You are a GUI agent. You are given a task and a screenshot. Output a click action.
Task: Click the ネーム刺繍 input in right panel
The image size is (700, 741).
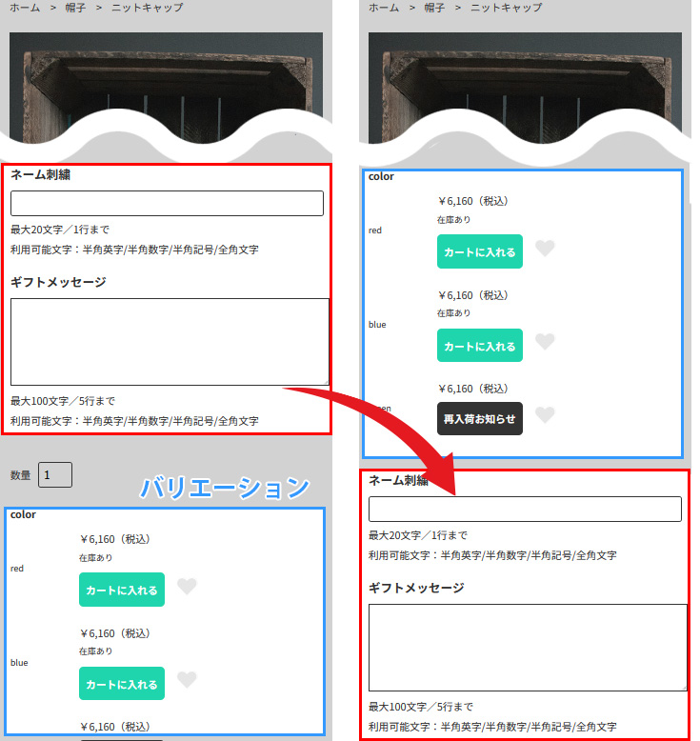[525, 509]
